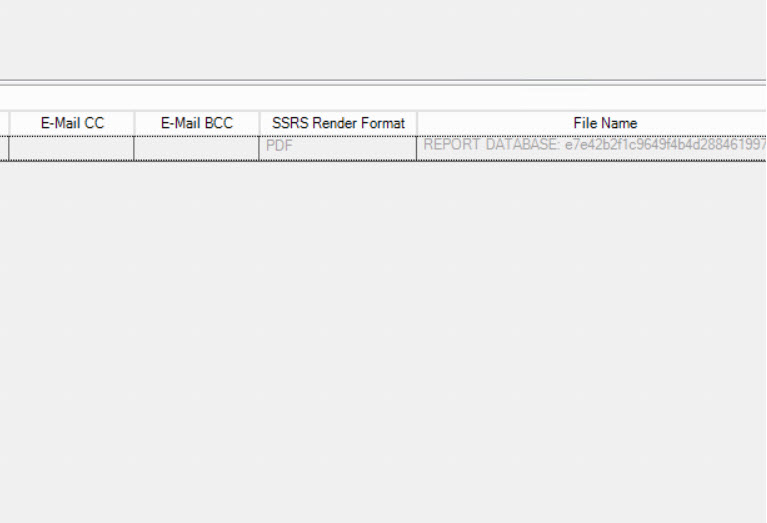Click the File Name column header
Screen dimensions: 767x523
(x=592, y=123)
